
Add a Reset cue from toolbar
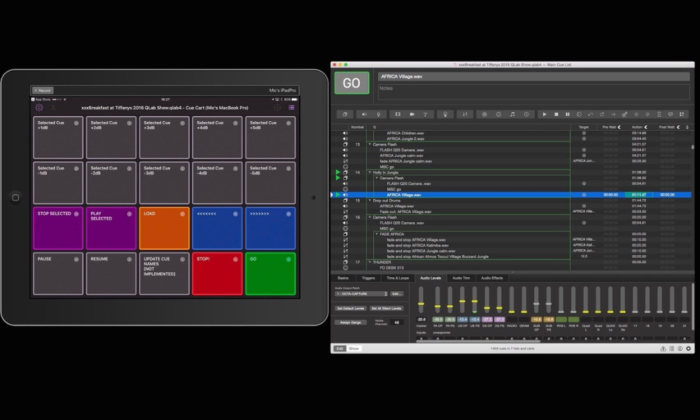tap(590, 114)
